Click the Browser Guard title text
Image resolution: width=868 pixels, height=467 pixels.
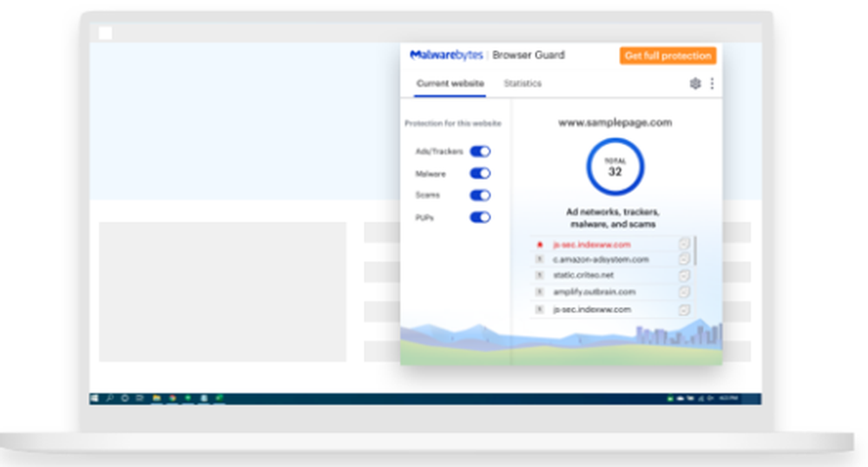[x=529, y=55]
